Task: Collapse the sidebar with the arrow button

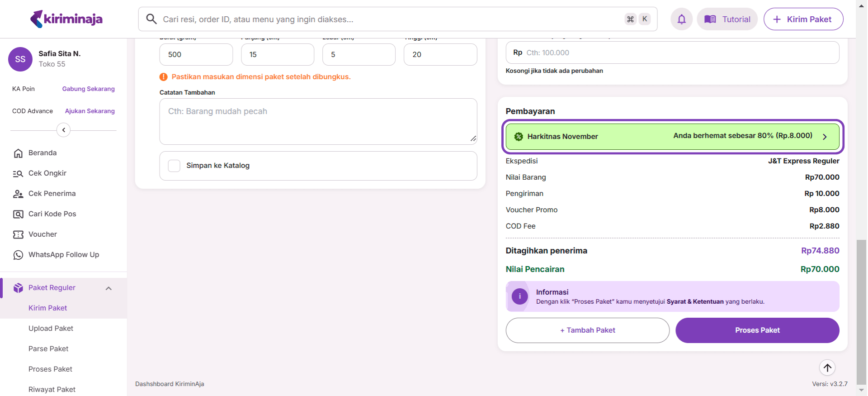Action: (x=63, y=130)
